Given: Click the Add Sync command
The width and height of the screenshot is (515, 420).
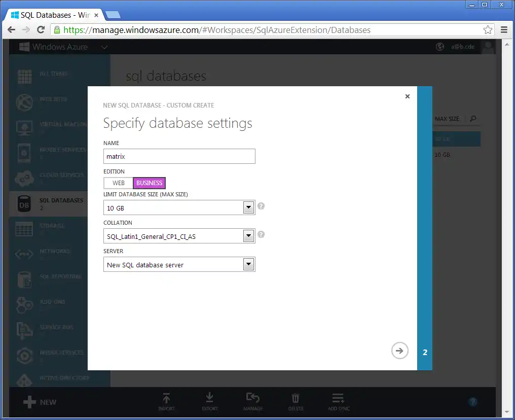Looking at the screenshot, I should tap(339, 402).
